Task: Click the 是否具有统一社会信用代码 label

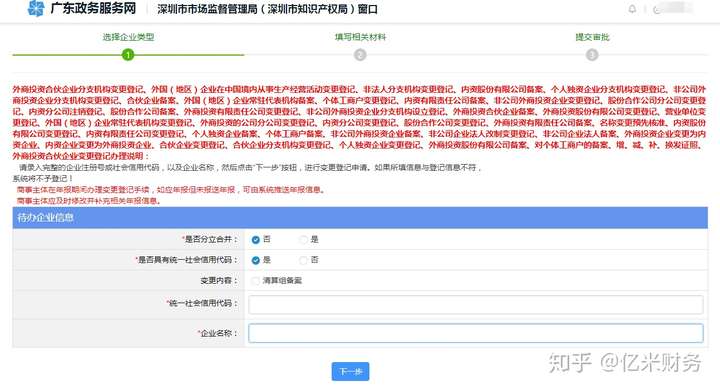Action: 187,260
